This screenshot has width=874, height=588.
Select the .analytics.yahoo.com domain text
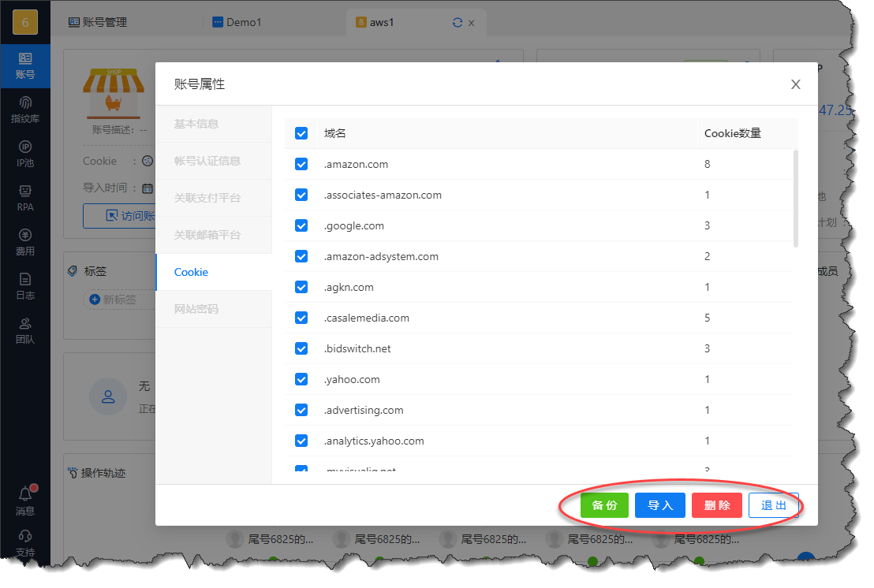(373, 441)
